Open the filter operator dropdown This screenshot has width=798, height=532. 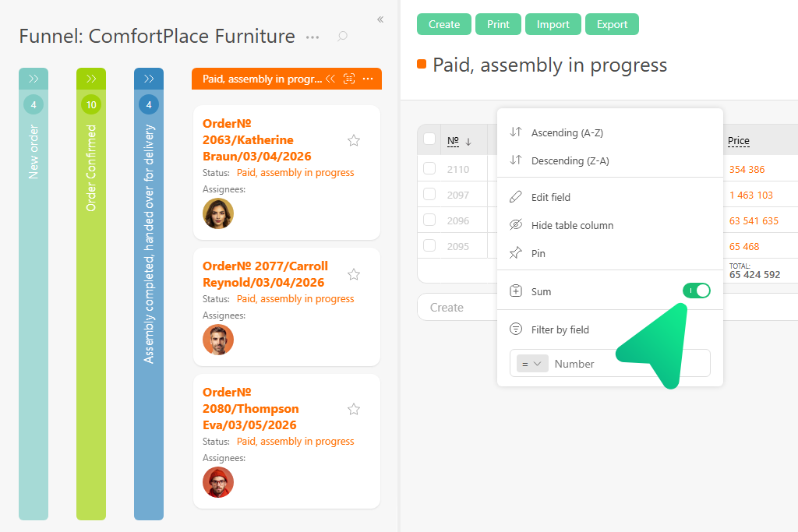pyautogui.click(x=531, y=364)
